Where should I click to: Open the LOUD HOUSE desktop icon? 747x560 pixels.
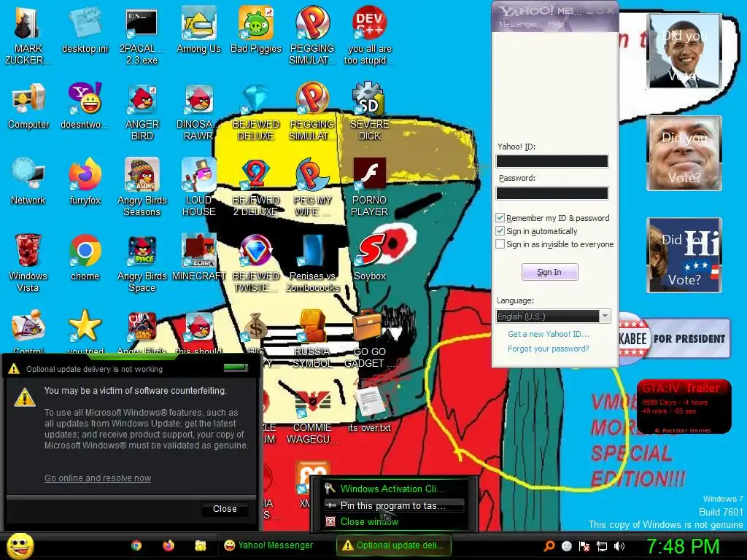(x=198, y=187)
